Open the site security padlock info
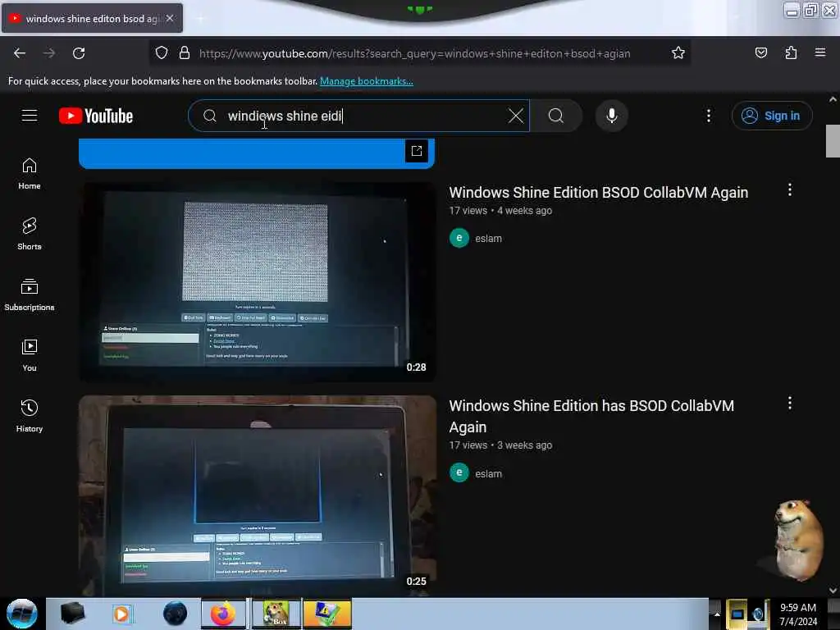 (185, 53)
